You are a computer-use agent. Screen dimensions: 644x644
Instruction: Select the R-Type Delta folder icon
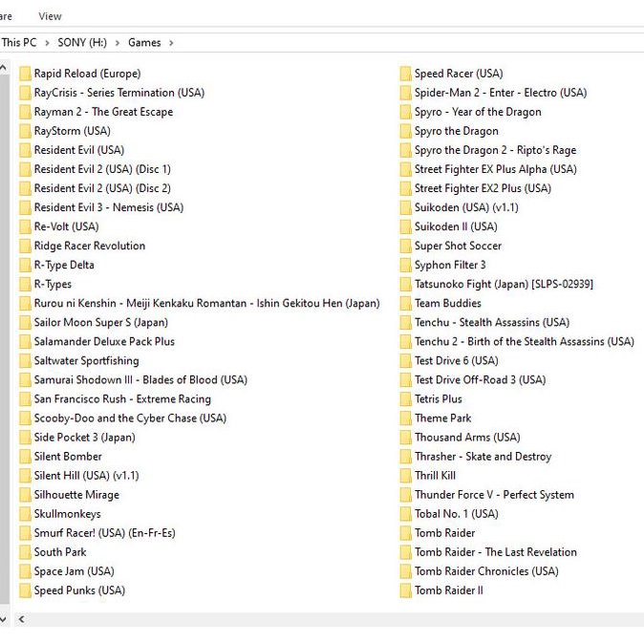(25, 265)
